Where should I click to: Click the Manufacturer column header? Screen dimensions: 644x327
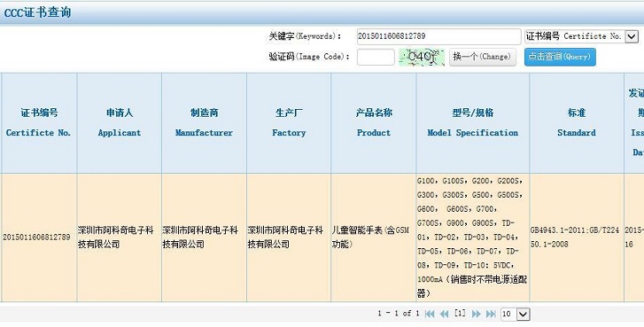pyautogui.click(x=204, y=123)
